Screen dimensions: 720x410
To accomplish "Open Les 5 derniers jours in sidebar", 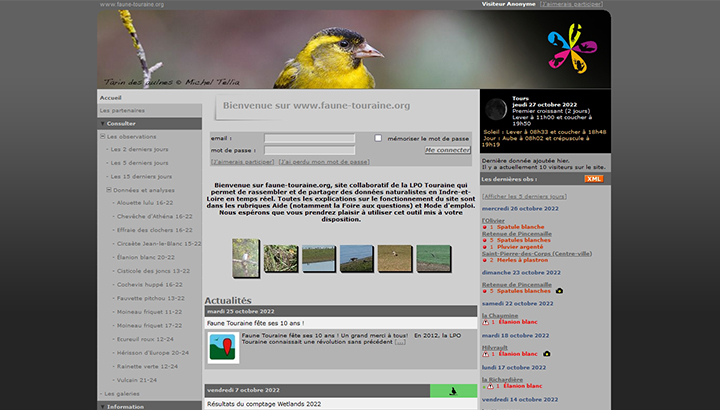I will pos(139,163).
